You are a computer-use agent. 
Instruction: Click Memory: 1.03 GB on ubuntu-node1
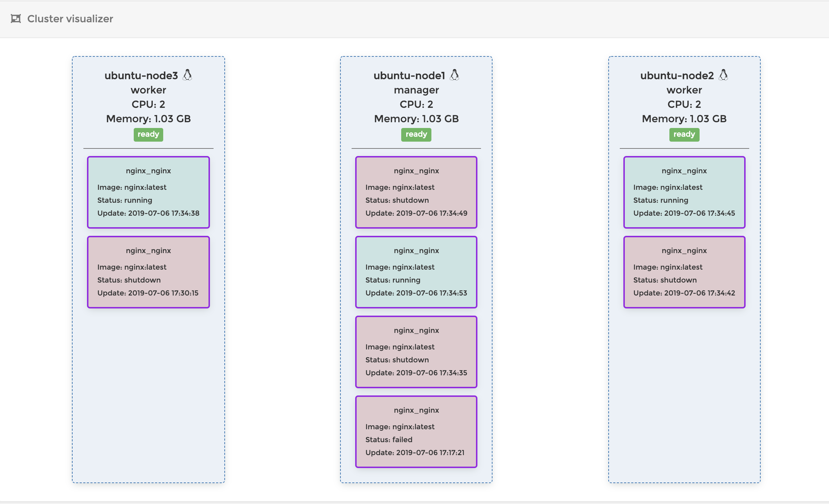click(416, 119)
